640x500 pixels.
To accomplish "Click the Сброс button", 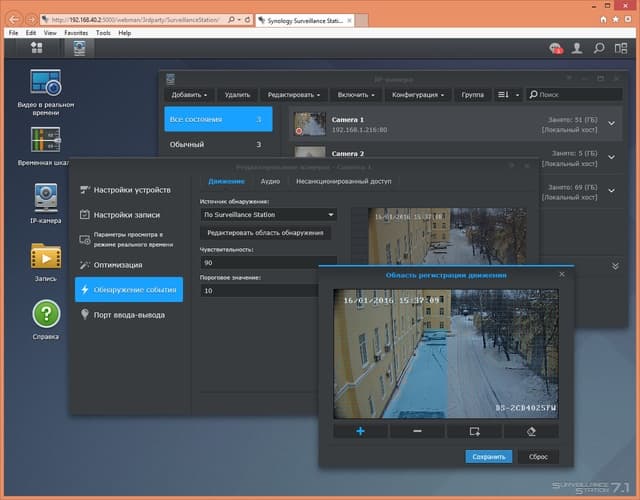I will point(538,456).
